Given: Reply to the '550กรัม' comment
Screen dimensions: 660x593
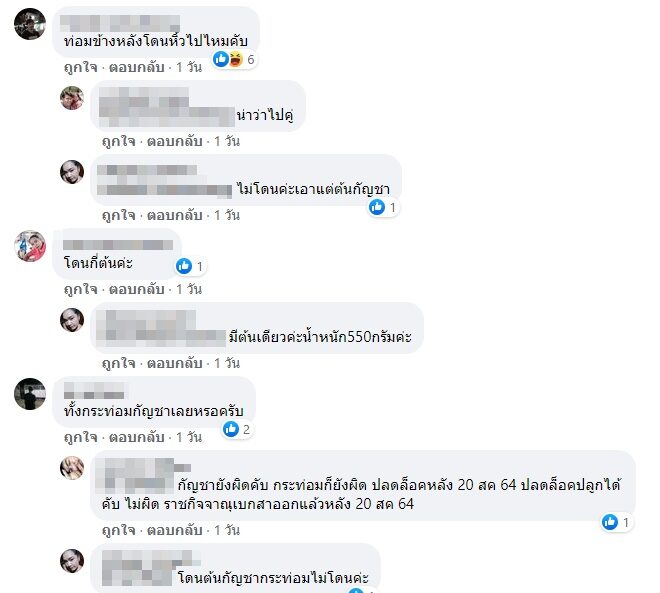Looking at the screenshot, I should (x=174, y=363).
